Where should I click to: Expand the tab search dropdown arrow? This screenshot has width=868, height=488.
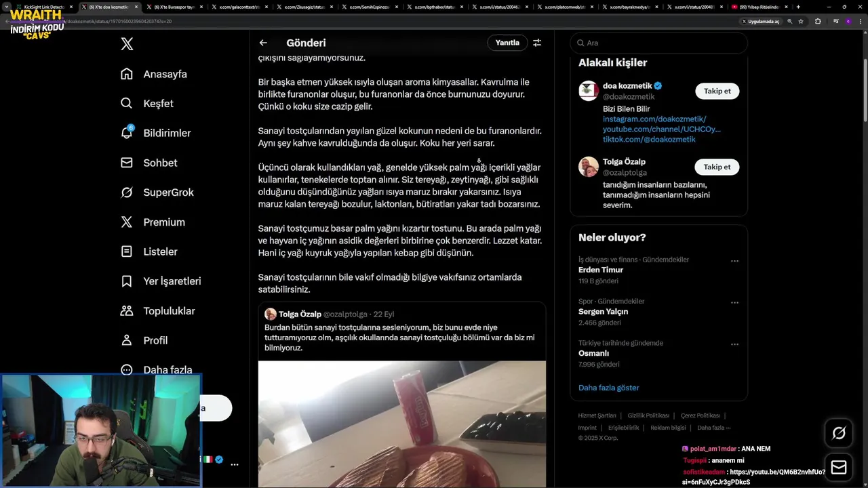(7, 7)
